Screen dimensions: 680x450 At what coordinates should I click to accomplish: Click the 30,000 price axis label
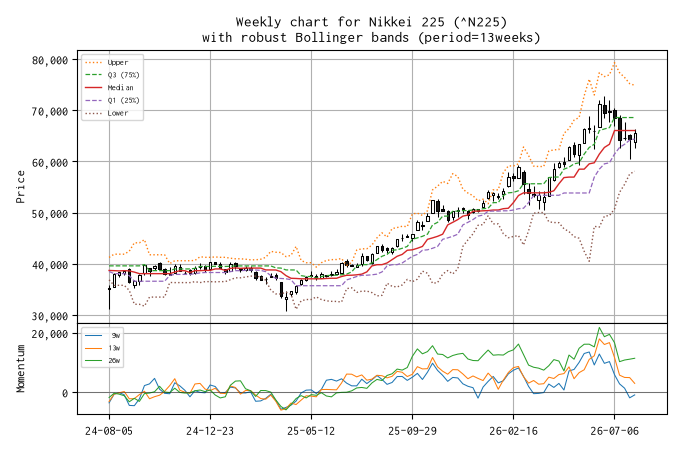[50, 316]
